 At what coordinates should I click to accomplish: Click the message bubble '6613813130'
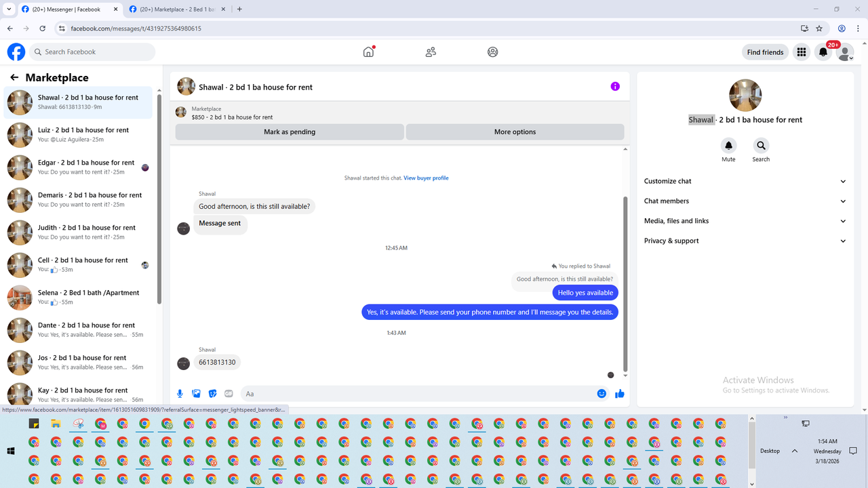click(217, 363)
